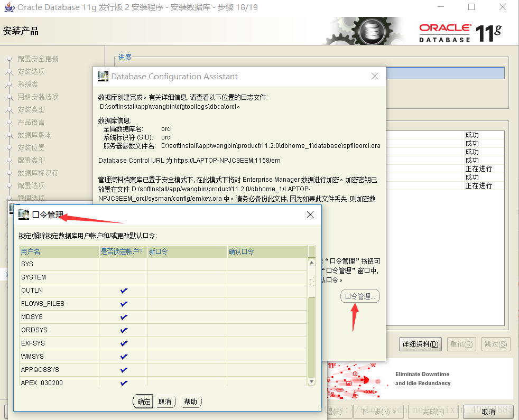Screen dimensions: 519x420
Task: Click the installer's 取消 button at bottom right
Action: click(488, 412)
